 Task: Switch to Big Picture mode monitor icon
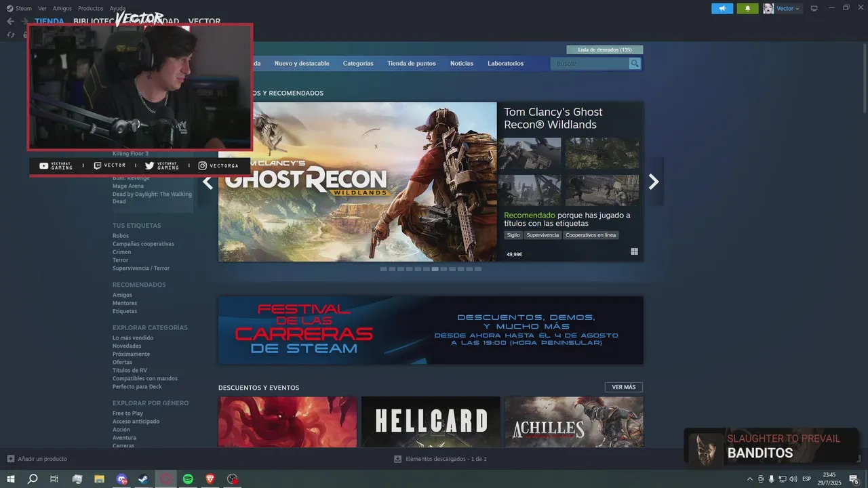[x=814, y=8]
